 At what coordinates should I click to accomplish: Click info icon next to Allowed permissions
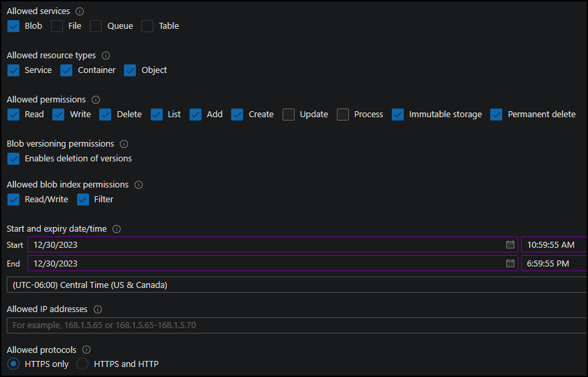point(96,100)
